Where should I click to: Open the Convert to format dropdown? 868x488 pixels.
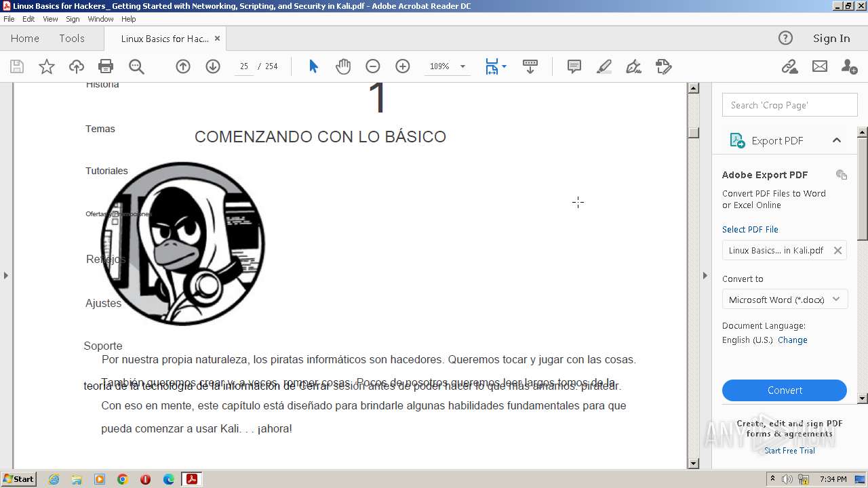point(785,300)
